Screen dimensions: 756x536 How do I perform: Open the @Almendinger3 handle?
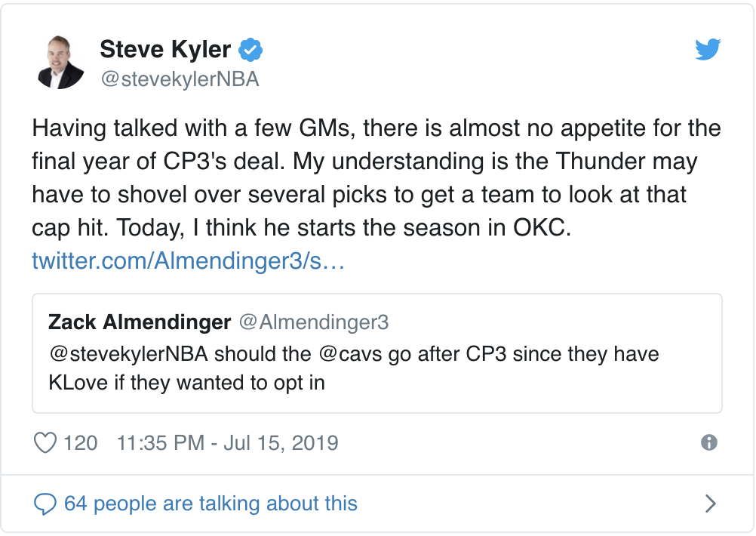(x=313, y=322)
